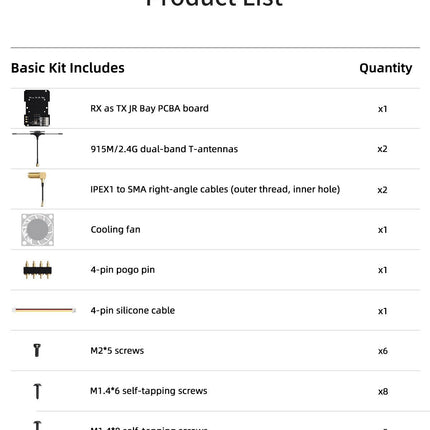Click the Basic Kit Includes heading
Viewport: 430px width, 430px height.
coord(68,68)
